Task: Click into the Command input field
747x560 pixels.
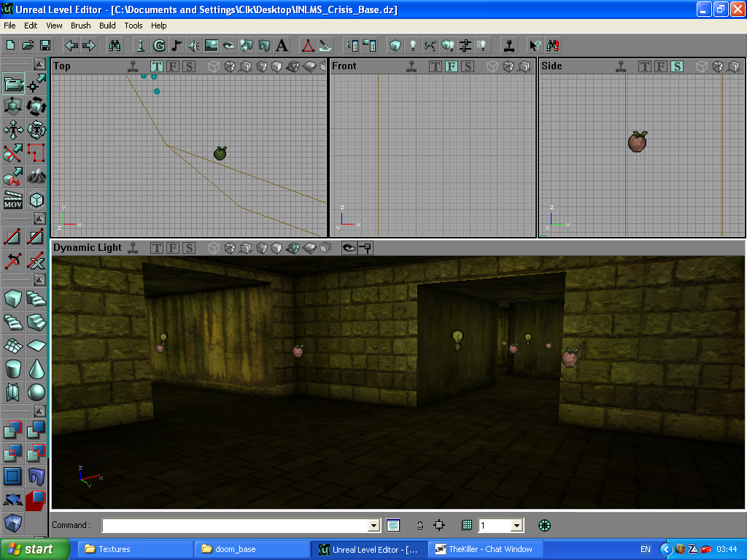Action: [x=233, y=525]
